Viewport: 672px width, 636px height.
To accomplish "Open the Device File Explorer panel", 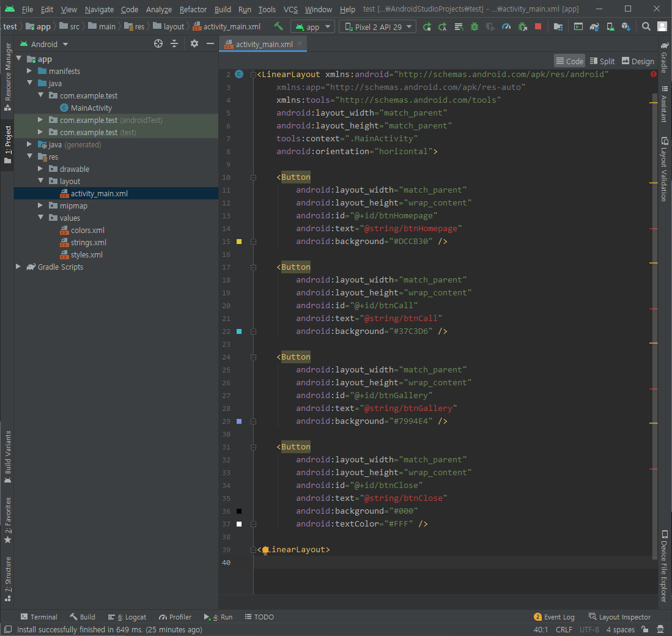I will coord(664,566).
